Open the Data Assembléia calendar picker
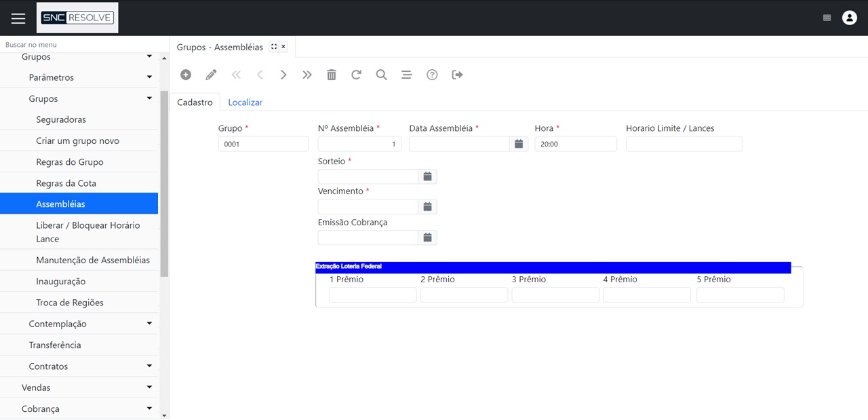This screenshot has height=420, width=868. coord(518,144)
